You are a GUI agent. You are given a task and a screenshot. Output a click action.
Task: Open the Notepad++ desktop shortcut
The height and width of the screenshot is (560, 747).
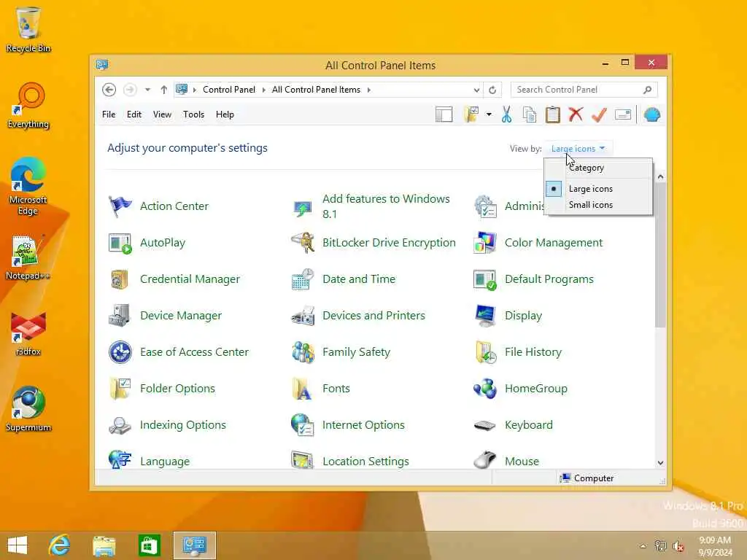[28, 257]
